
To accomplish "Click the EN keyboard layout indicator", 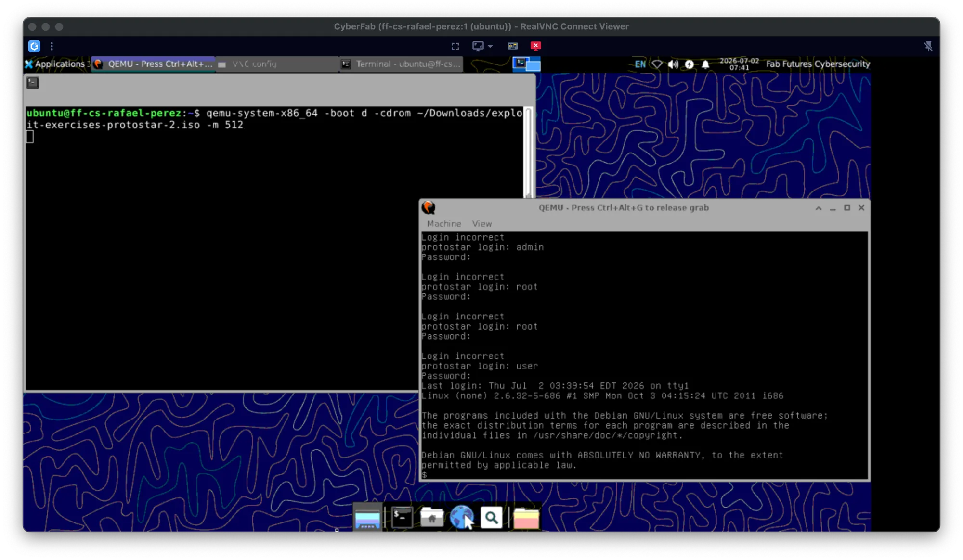I will click(x=639, y=64).
